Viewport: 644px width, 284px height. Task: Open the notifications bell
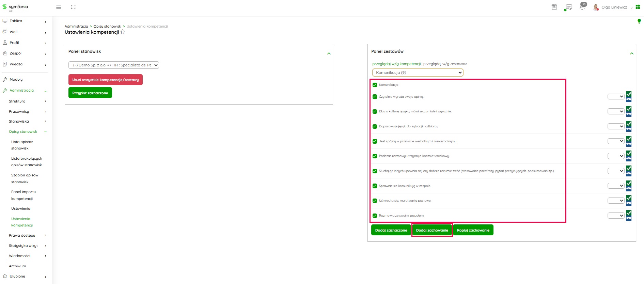pyautogui.click(x=582, y=7)
